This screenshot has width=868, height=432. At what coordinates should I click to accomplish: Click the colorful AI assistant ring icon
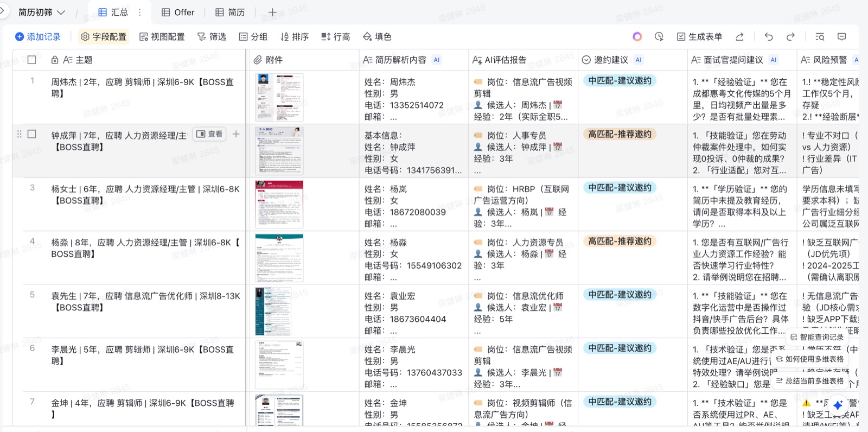pos(637,36)
